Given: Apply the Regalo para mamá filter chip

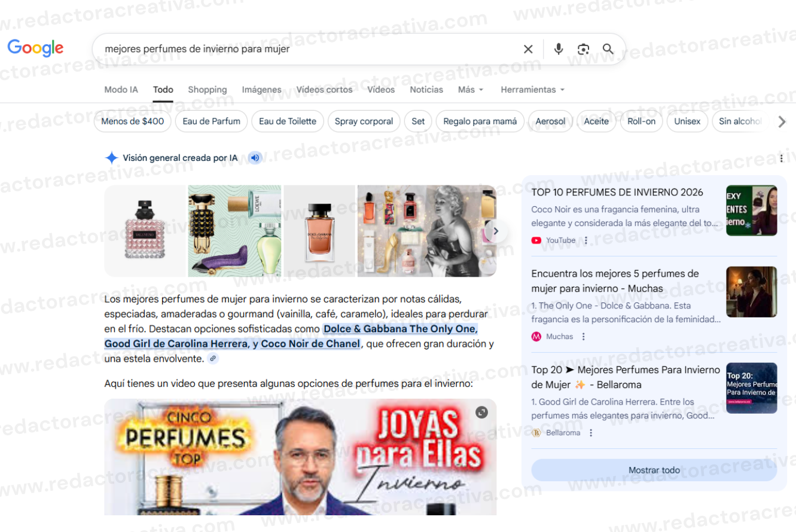Looking at the screenshot, I should (480, 121).
